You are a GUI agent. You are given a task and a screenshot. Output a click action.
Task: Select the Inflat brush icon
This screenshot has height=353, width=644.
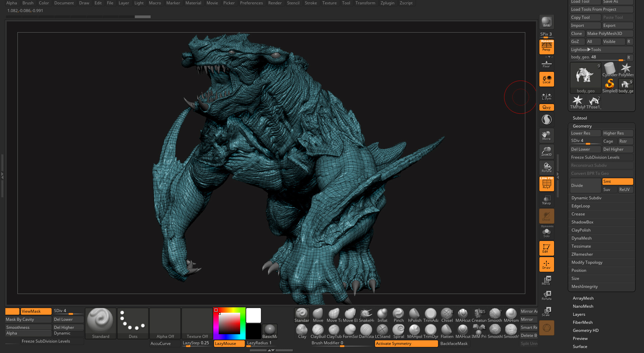point(382,315)
